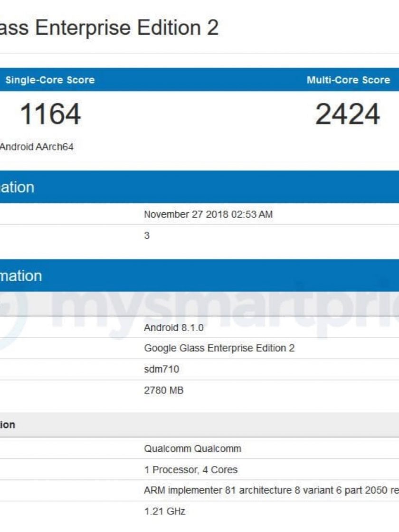399x532 pixels.
Task: Click the 2780 MB memory value
Action: pos(163,390)
